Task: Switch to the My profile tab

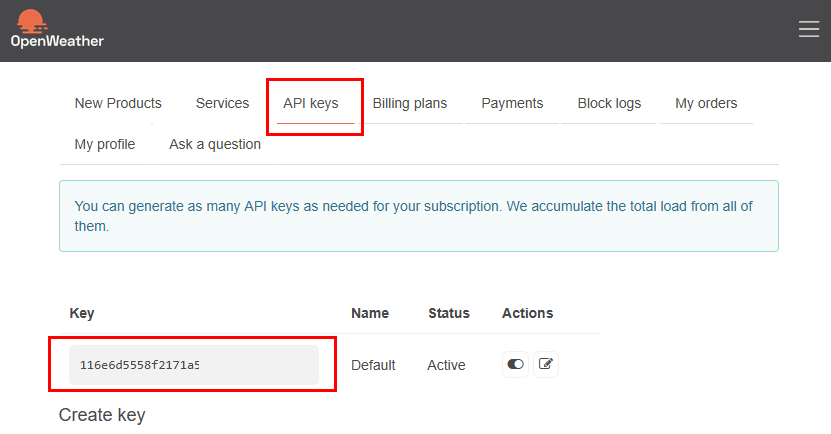Action: [105, 144]
